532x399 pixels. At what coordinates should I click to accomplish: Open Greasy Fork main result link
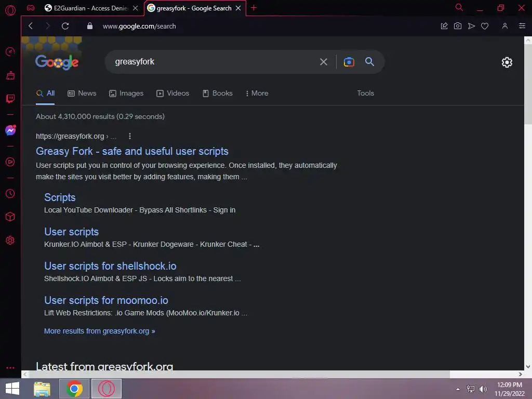[132, 151]
